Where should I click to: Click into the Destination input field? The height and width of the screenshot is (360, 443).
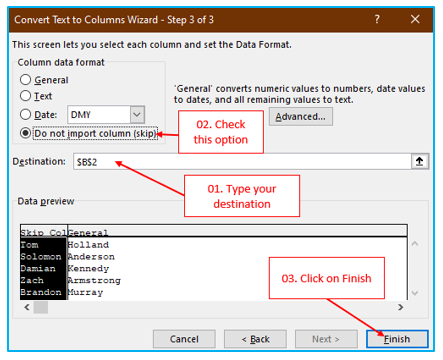[x=242, y=162]
